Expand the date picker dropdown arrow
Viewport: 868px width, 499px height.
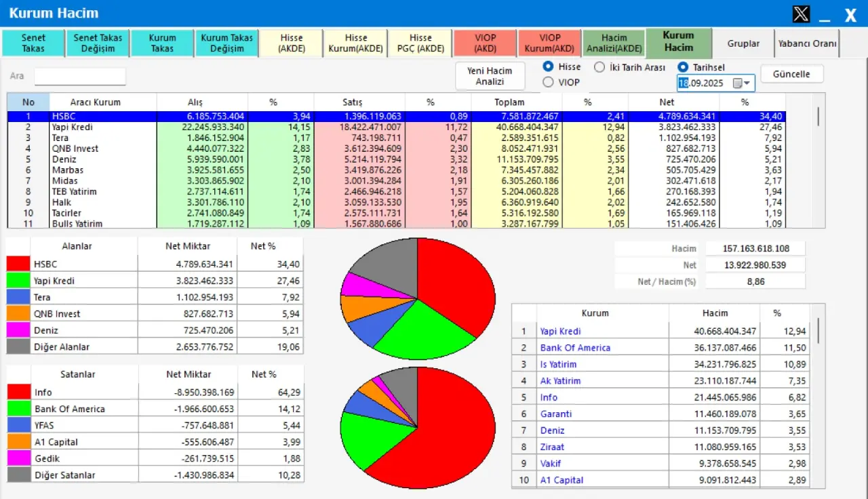point(747,83)
